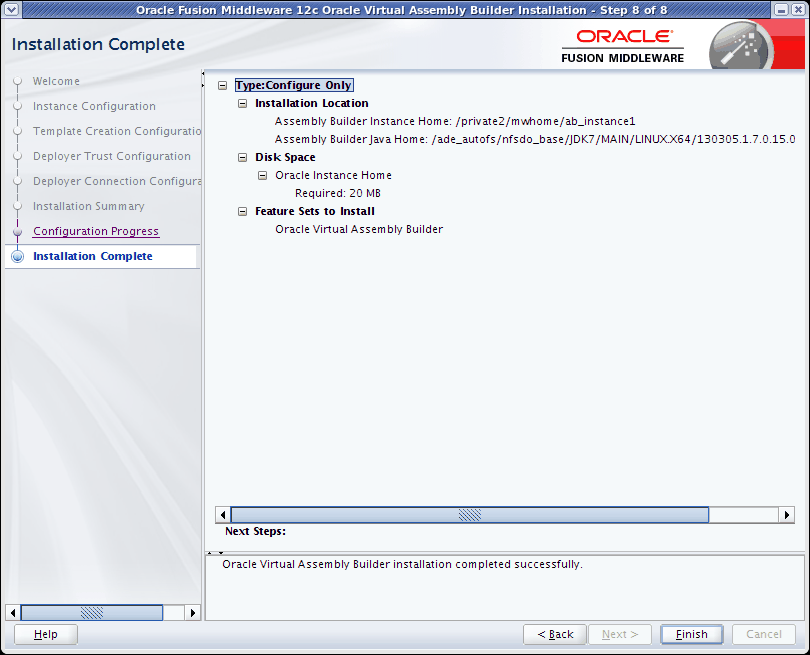Close the installer window
Image resolution: width=810 pixels, height=655 pixels.
coord(798,10)
